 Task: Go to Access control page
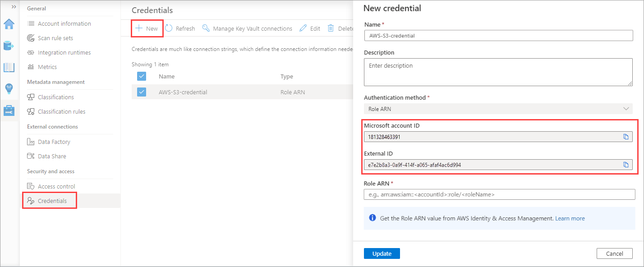56,186
